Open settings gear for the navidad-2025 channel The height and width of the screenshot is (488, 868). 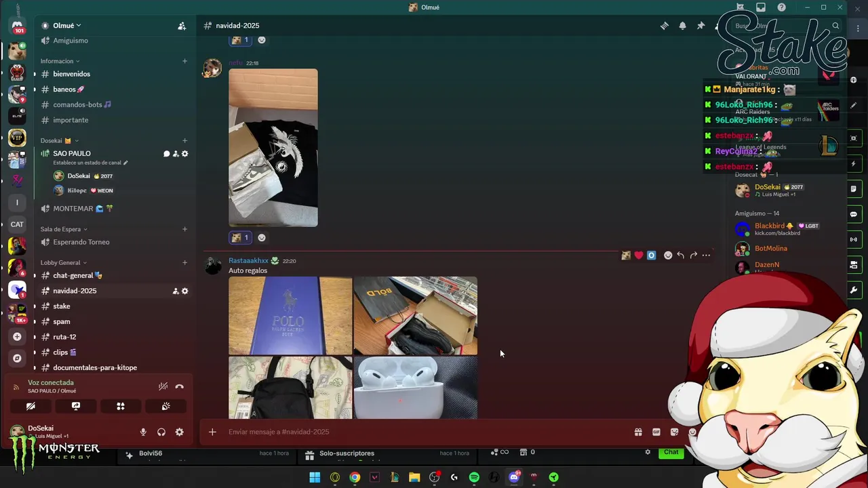pos(184,291)
